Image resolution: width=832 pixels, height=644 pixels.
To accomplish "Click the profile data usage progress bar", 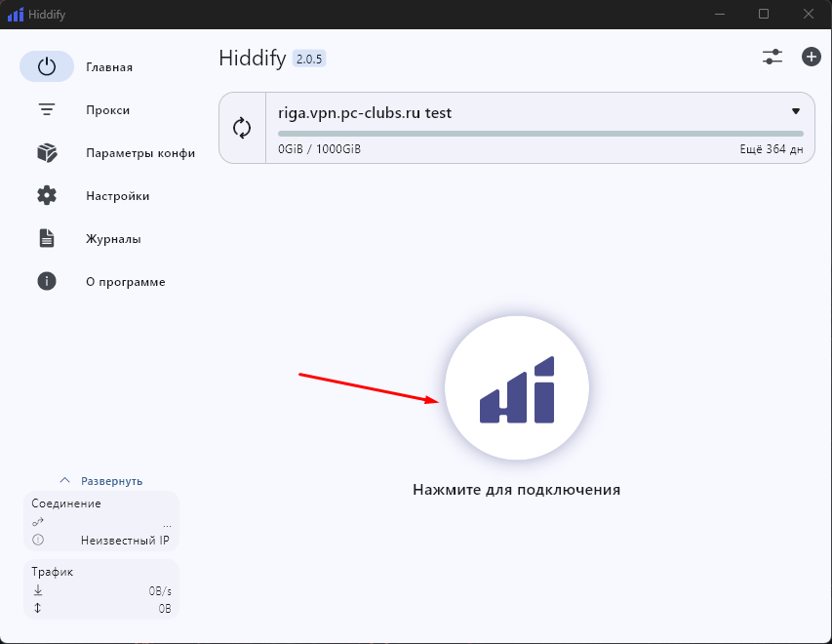I will click(x=540, y=134).
